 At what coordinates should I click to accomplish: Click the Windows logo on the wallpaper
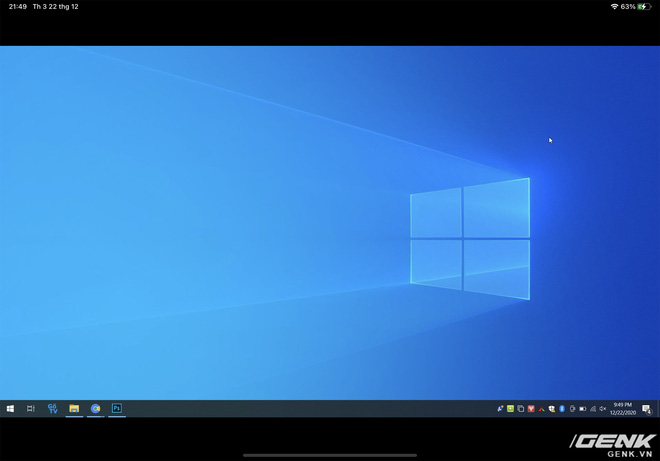(x=470, y=239)
